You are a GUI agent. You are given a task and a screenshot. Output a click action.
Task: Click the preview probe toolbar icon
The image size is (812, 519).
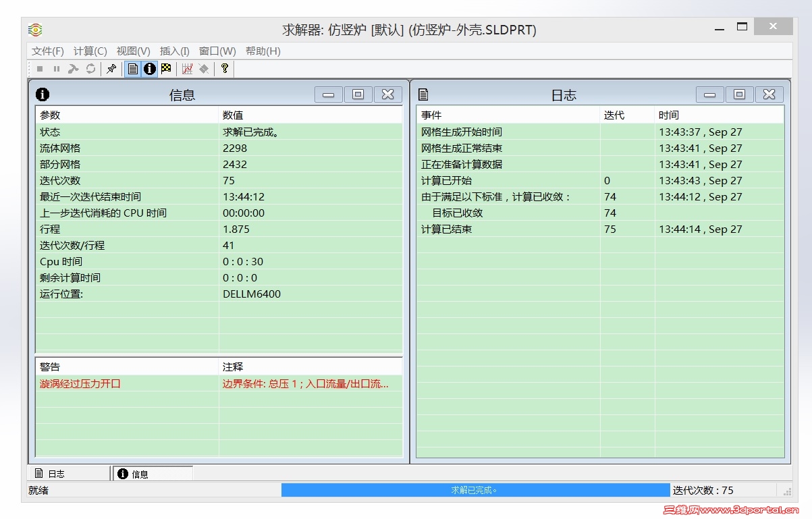click(204, 69)
